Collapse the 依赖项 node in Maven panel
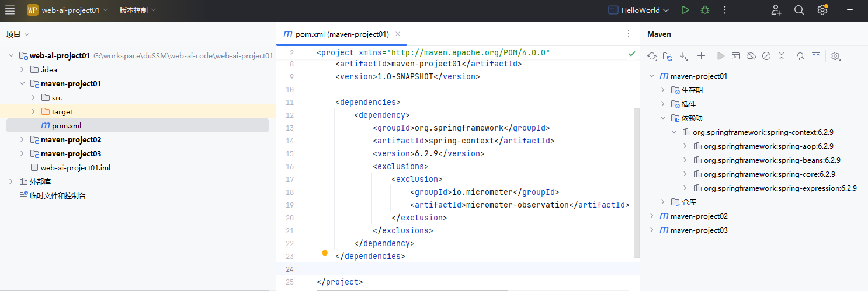This screenshot has height=291, width=868. click(663, 118)
